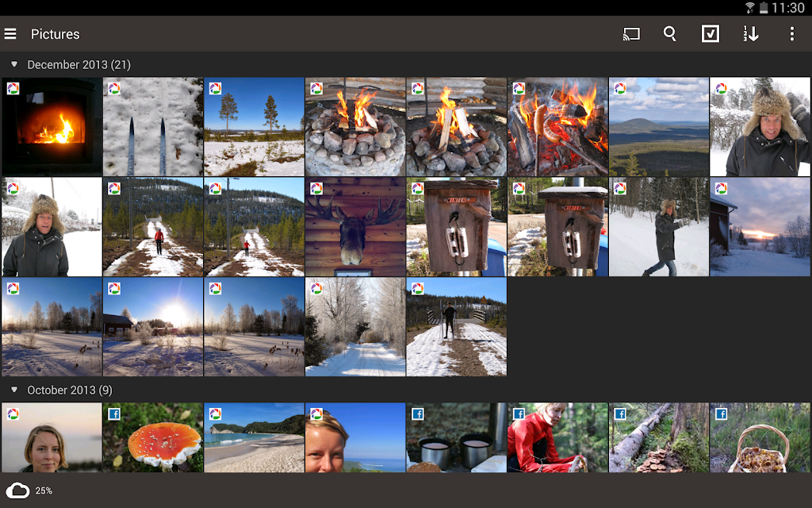The image size is (812, 508).
Task: Open the sausage roasting over fire photo
Action: 557,127
